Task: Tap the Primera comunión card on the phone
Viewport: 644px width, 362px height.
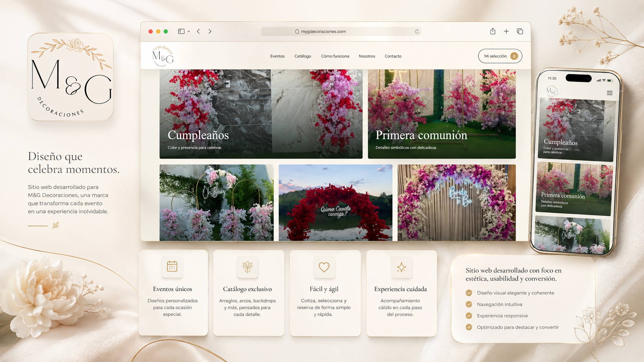Action: (574, 189)
